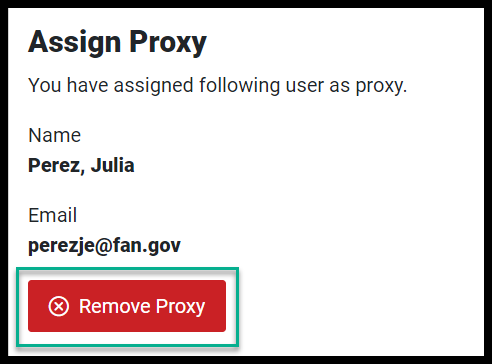
Task: Click the first name Julia
Action: pyautogui.click(x=113, y=165)
